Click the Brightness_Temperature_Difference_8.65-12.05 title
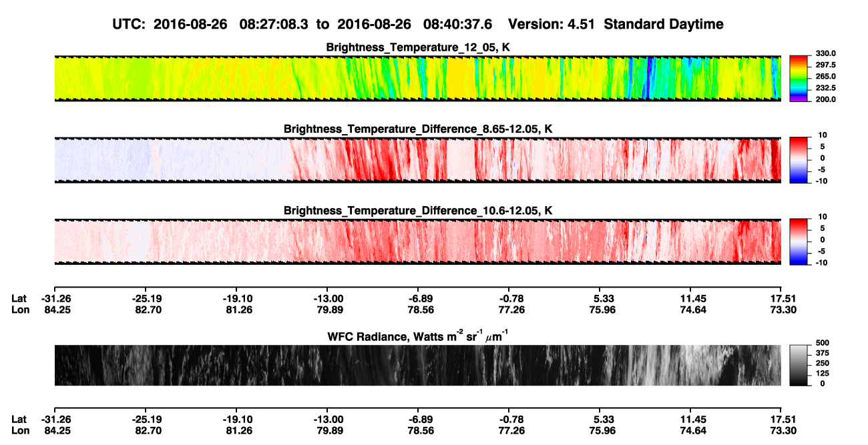The height and width of the screenshot is (445, 868). (x=418, y=129)
